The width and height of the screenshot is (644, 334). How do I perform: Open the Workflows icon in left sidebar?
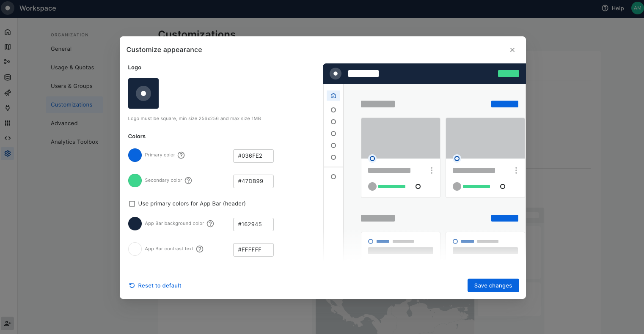[7, 62]
